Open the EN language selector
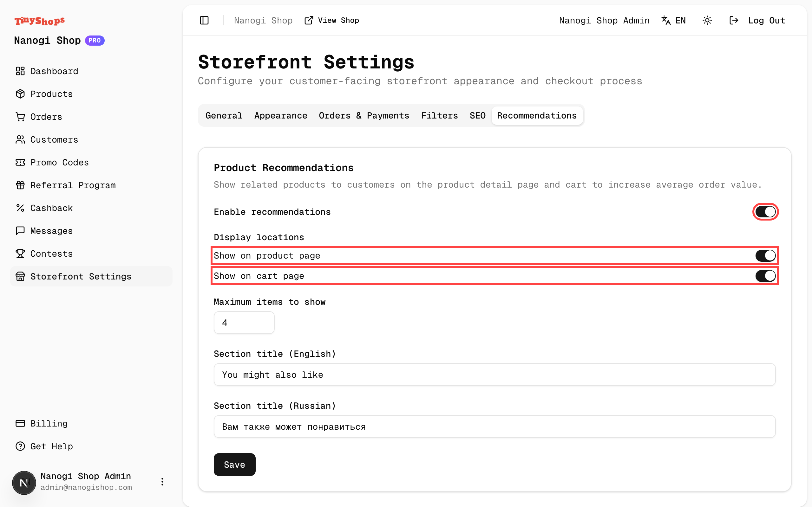 [x=674, y=21]
